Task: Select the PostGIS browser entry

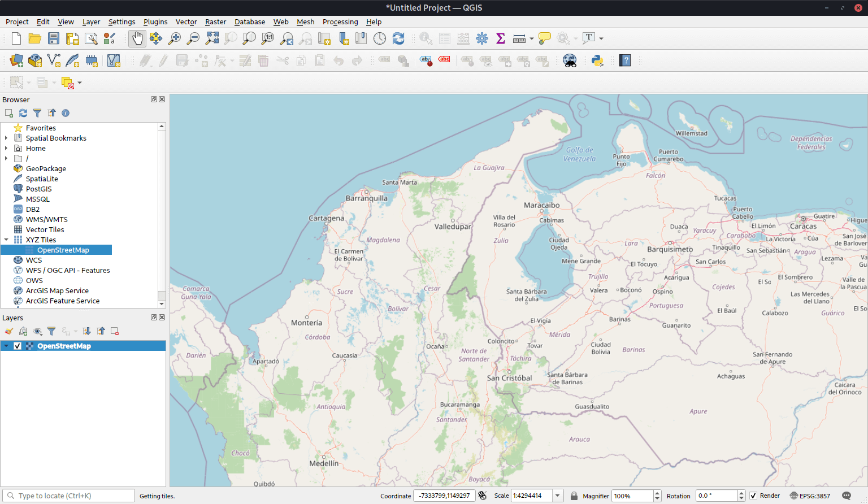Action: point(38,189)
